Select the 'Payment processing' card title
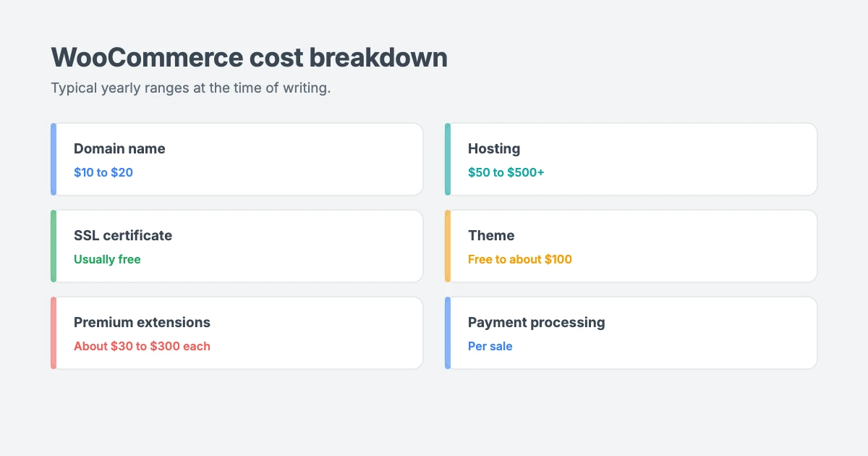868x456 pixels. pyautogui.click(x=537, y=322)
